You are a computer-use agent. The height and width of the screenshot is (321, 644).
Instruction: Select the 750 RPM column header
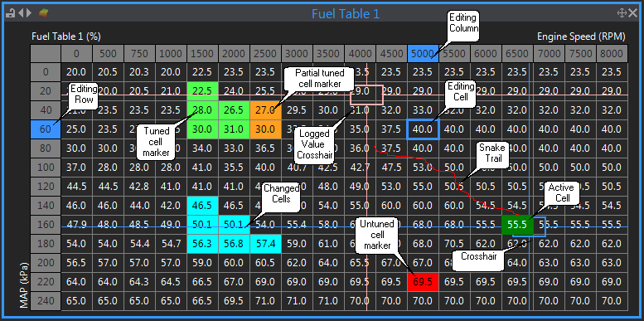139,54
